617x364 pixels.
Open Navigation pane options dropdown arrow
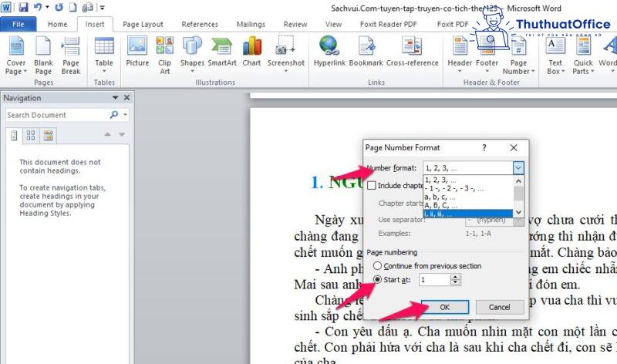[115, 98]
